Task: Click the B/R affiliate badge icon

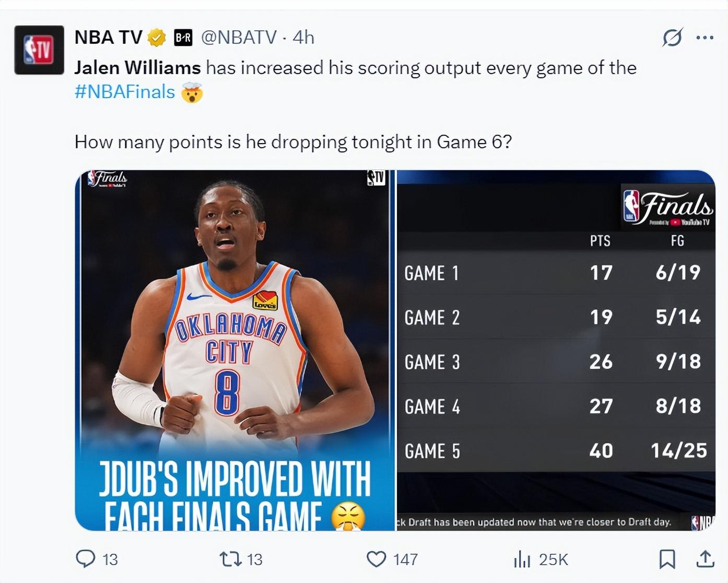Action: (x=183, y=38)
